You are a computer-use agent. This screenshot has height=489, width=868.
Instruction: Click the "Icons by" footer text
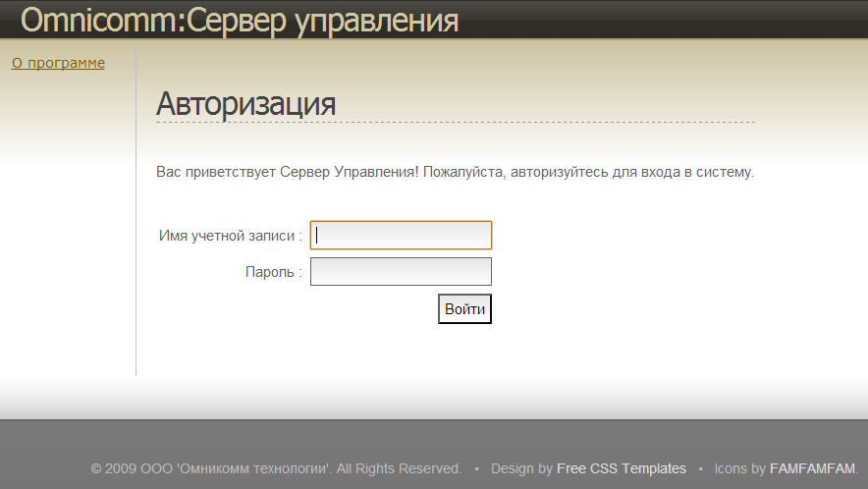(x=739, y=468)
